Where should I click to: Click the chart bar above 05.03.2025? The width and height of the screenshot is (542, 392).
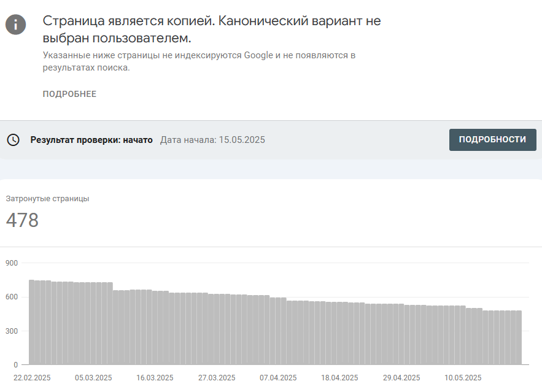point(93,323)
